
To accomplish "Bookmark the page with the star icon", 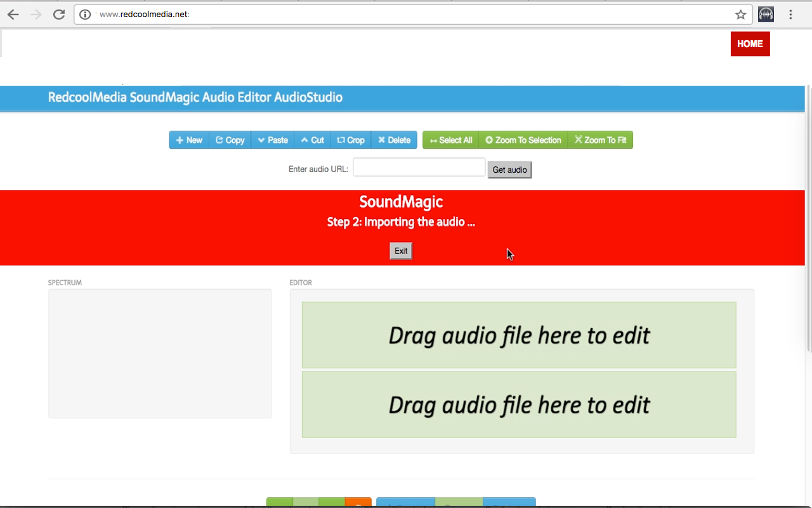I will (740, 14).
